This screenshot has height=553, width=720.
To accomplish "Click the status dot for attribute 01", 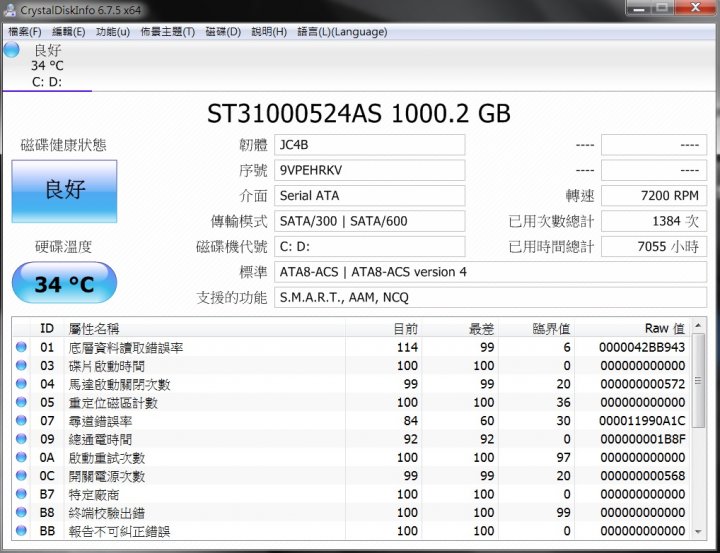I will click(21, 347).
